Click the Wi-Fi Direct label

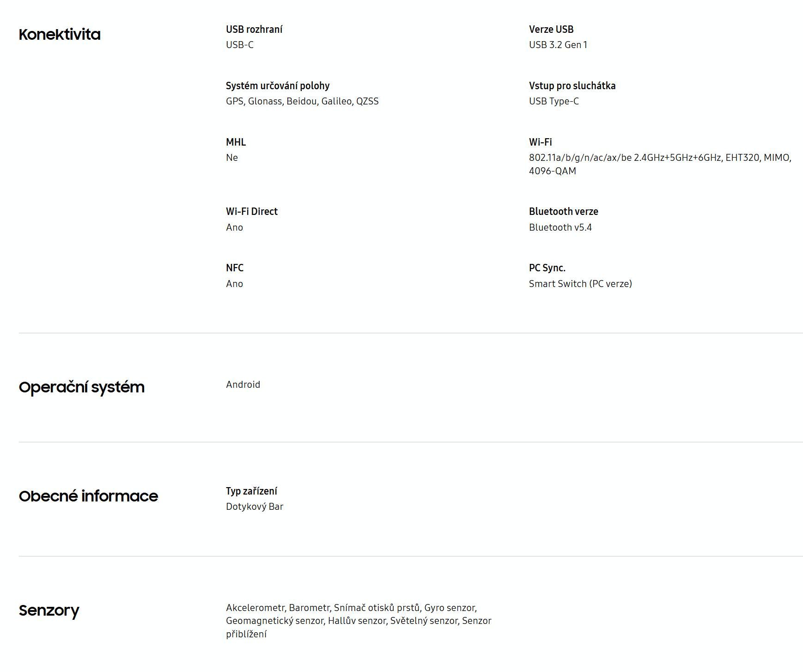[252, 211]
